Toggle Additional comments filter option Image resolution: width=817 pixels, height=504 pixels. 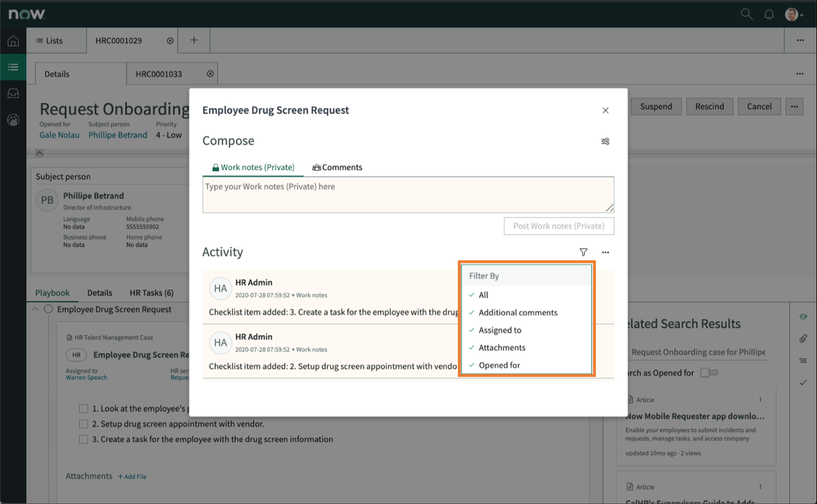point(527,313)
